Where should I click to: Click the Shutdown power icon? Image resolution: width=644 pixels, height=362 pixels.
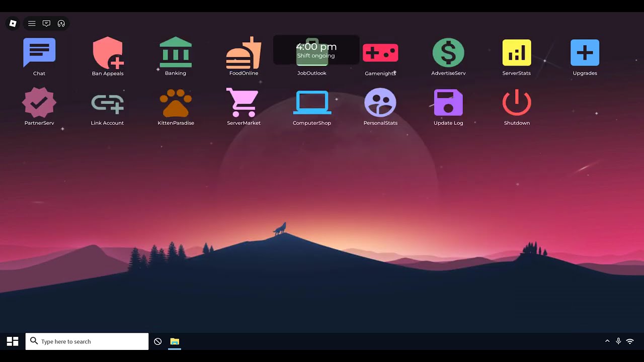pos(517,103)
